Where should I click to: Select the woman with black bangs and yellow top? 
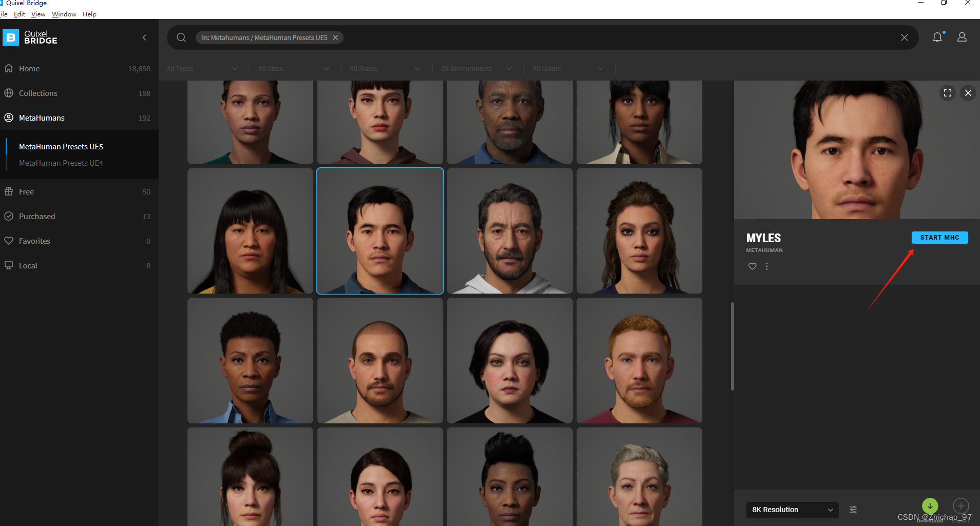pos(250,231)
